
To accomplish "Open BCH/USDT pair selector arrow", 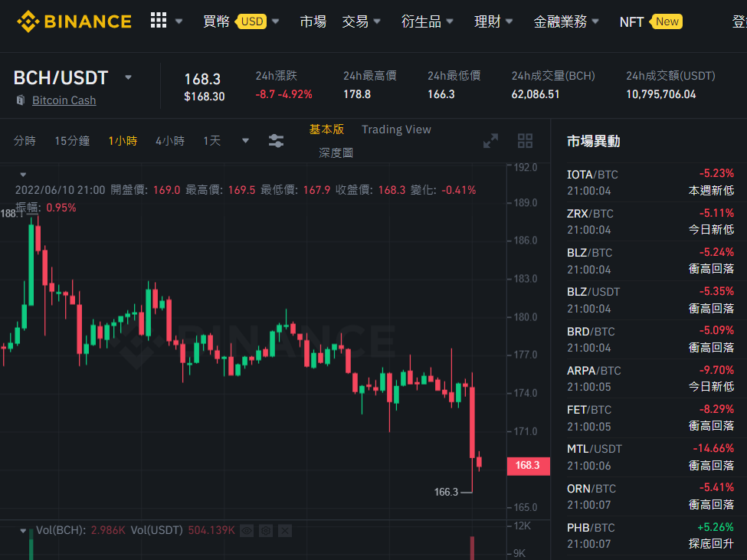I will click(128, 77).
